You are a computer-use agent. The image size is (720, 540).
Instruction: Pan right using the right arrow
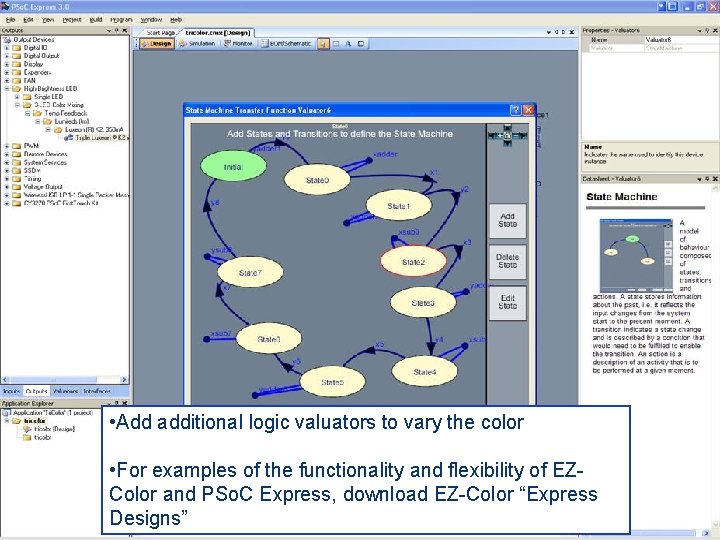click(523, 135)
